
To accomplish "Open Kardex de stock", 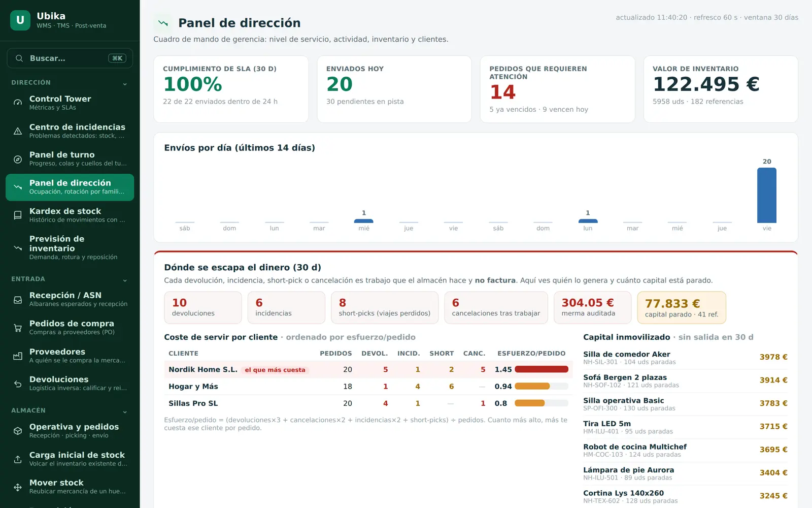I will click(x=70, y=215).
